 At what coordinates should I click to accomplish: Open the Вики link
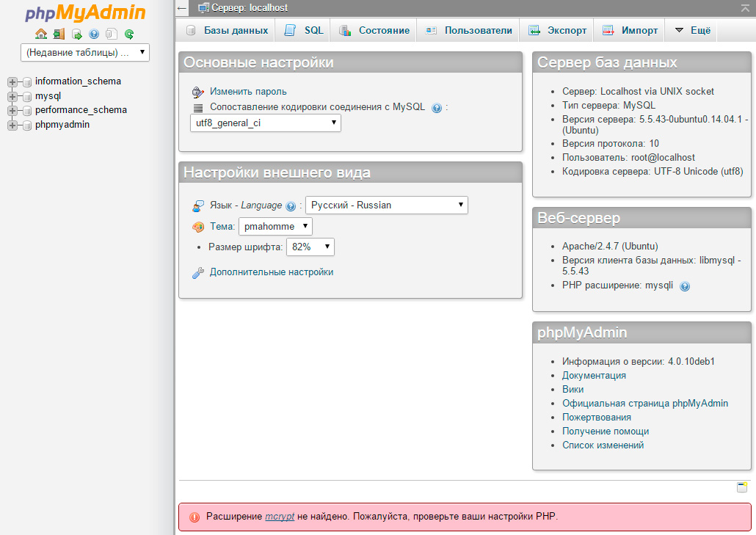[573, 390]
